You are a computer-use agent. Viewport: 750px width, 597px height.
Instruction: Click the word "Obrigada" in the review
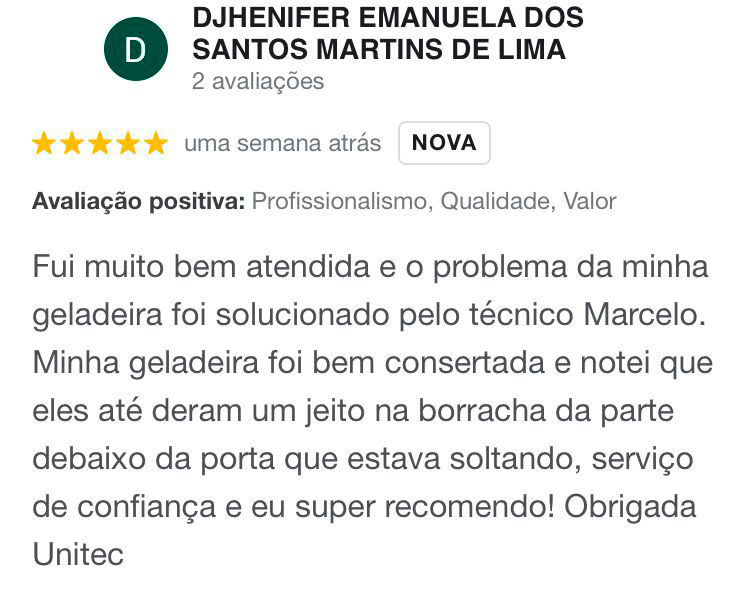click(630, 506)
